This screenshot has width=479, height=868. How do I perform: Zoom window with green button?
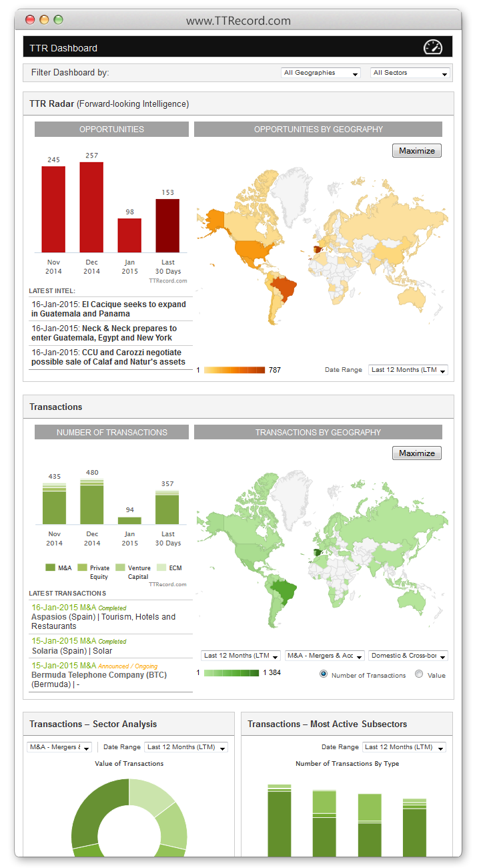pos(58,20)
